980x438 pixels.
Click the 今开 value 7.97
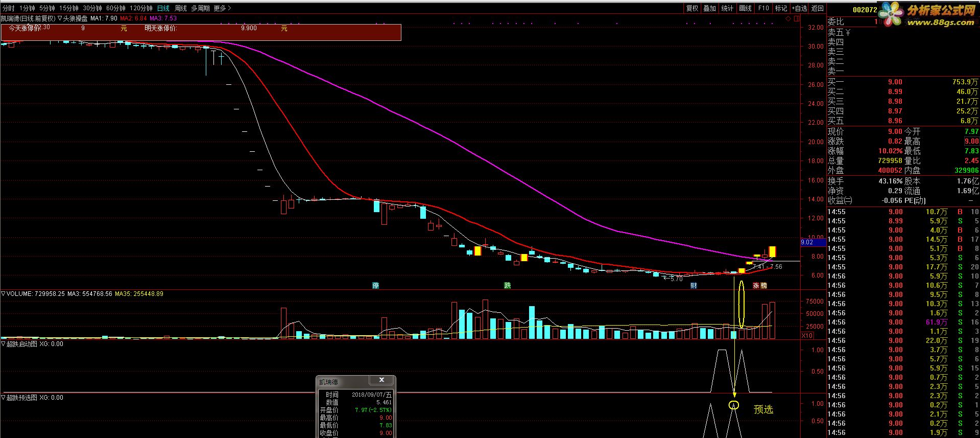[x=971, y=131]
